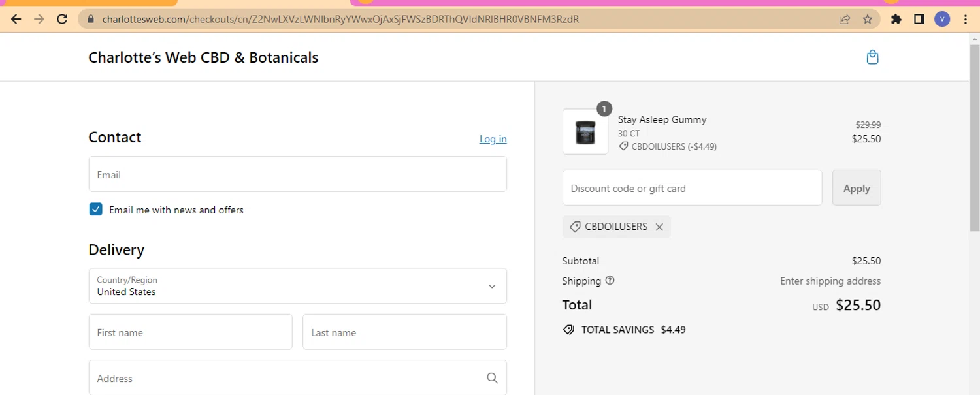Click the browser back arrow
Screen dimensions: 980x395
point(16,19)
